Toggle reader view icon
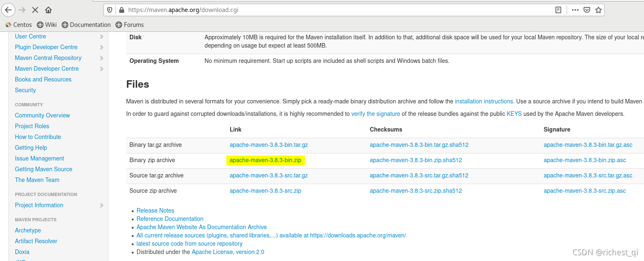This screenshot has width=644, height=261. point(558,10)
